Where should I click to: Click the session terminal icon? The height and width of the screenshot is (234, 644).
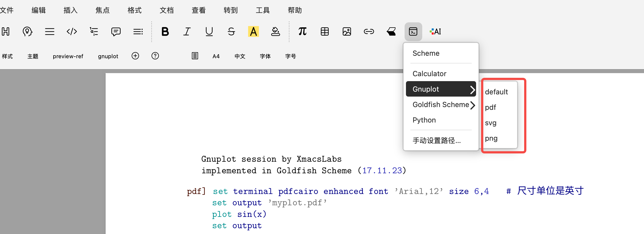point(413,31)
